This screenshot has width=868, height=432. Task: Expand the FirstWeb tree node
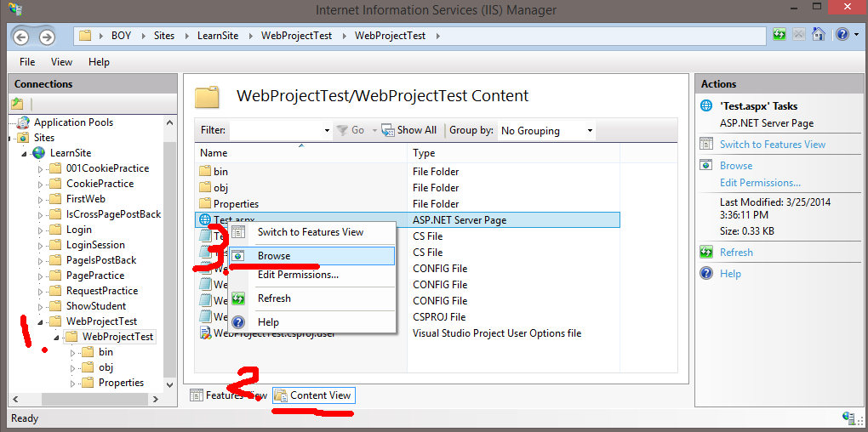click(40, 199)
